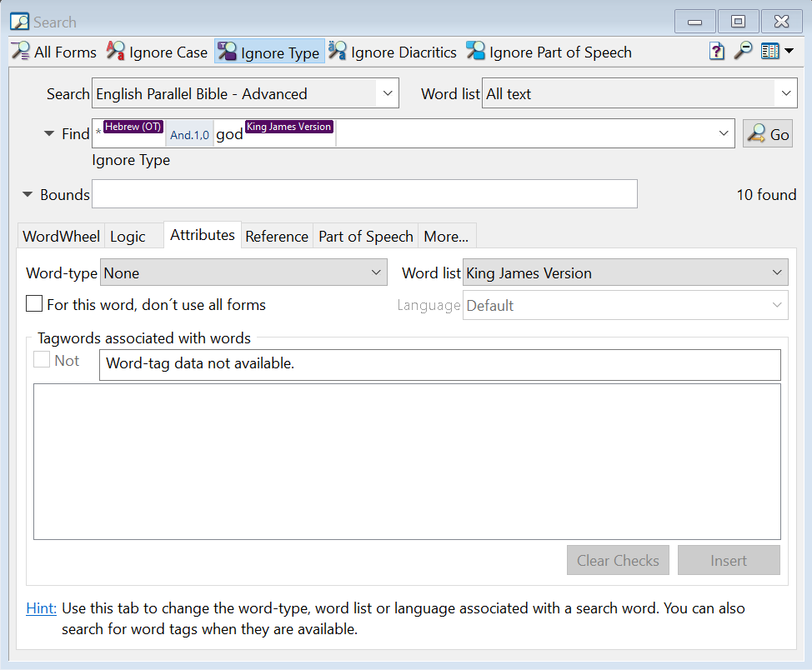Click the magnifier icon beside help

click(742, 52)
